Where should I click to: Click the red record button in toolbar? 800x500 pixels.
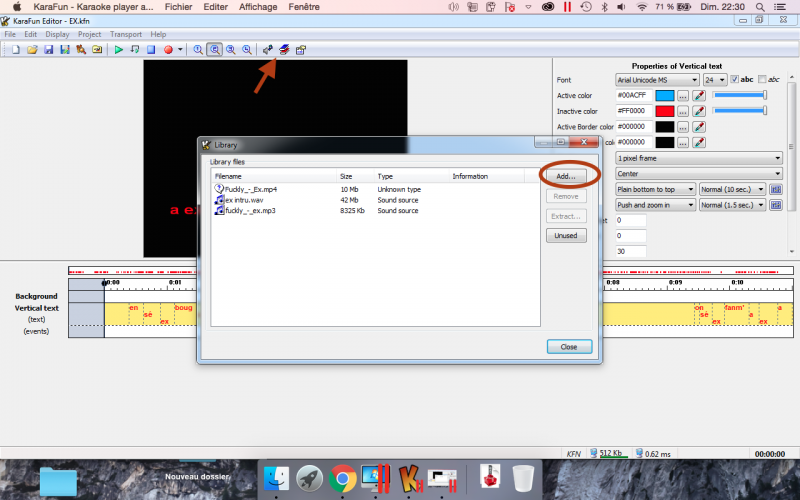(x=168, y=49)
